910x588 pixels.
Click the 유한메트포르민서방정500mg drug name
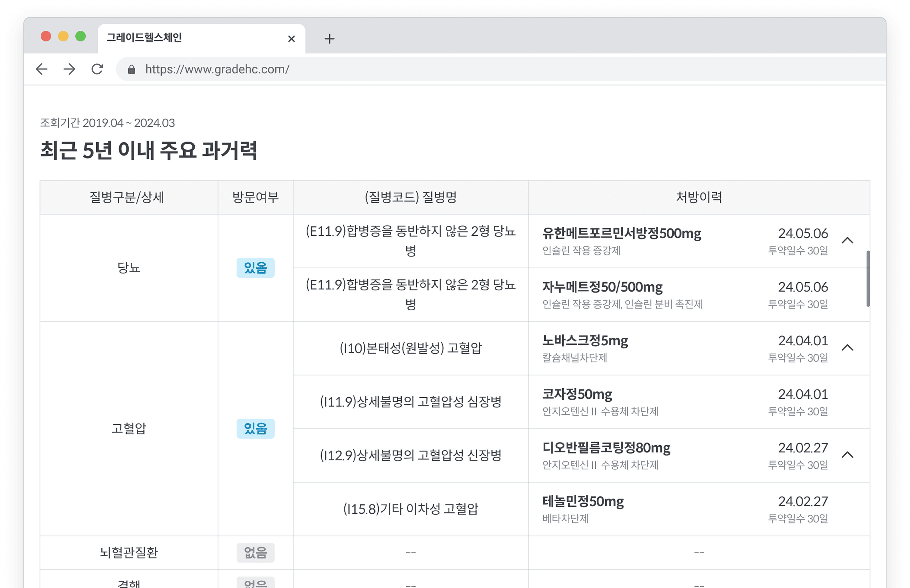pos(621,233)
